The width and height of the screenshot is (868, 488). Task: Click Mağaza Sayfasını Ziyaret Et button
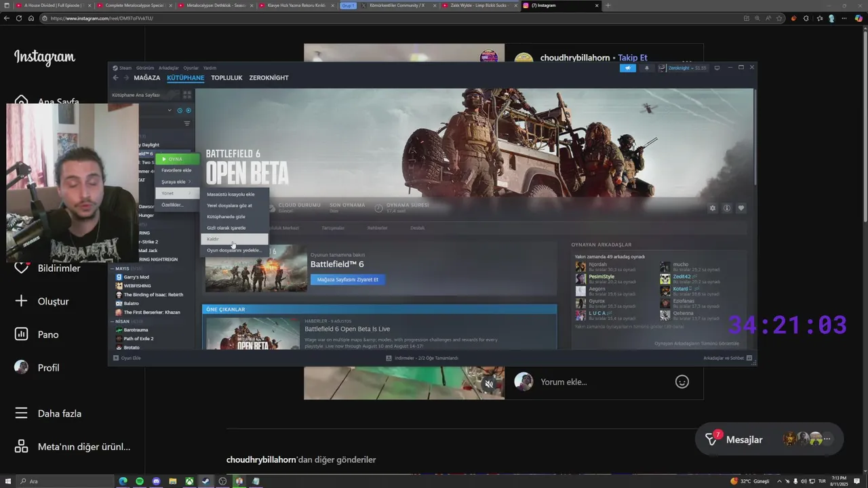(348, 279)
